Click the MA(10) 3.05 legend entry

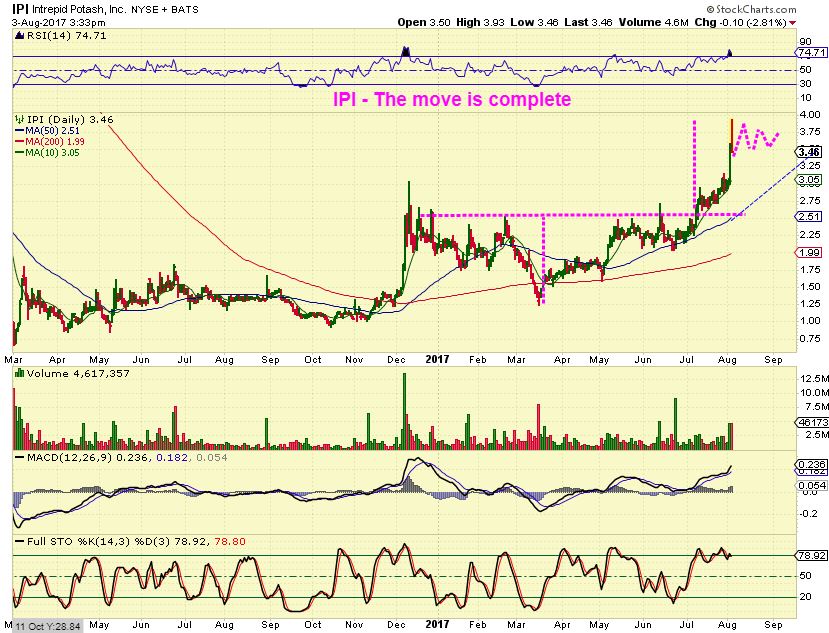52,153
